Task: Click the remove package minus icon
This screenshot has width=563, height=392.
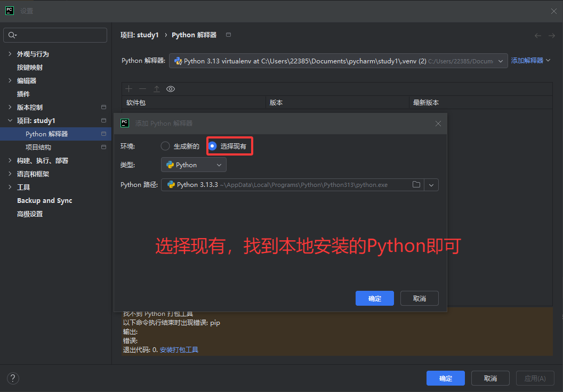Action: click(142, 88)
